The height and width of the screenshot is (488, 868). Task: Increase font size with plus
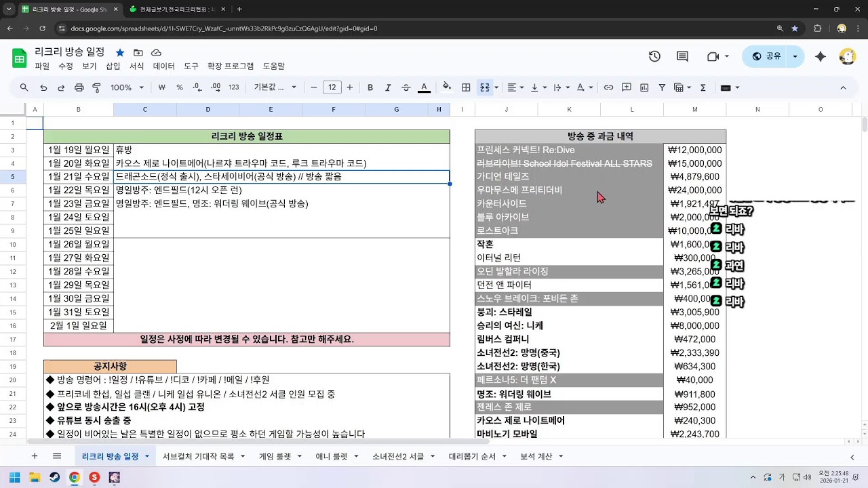coord(349,87)
